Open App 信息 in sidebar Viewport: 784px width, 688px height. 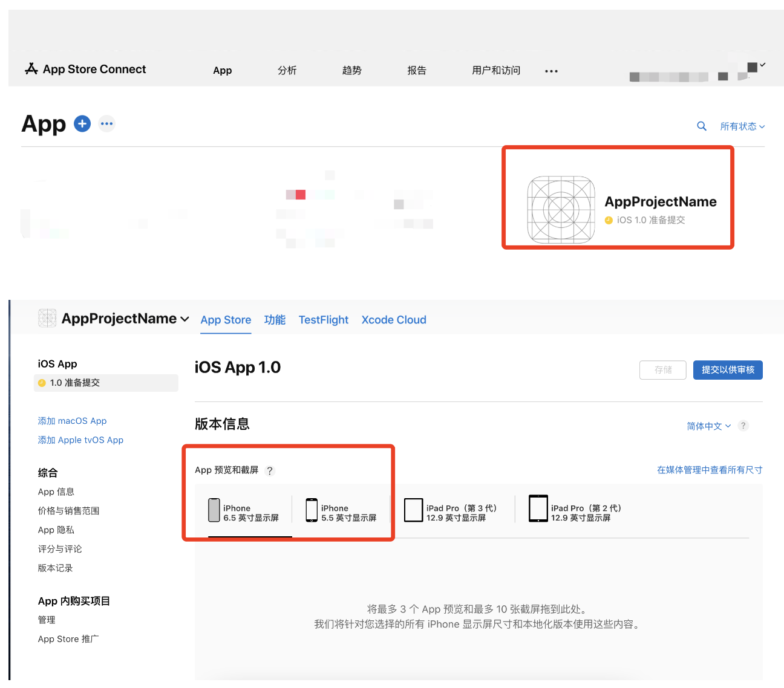56,492
